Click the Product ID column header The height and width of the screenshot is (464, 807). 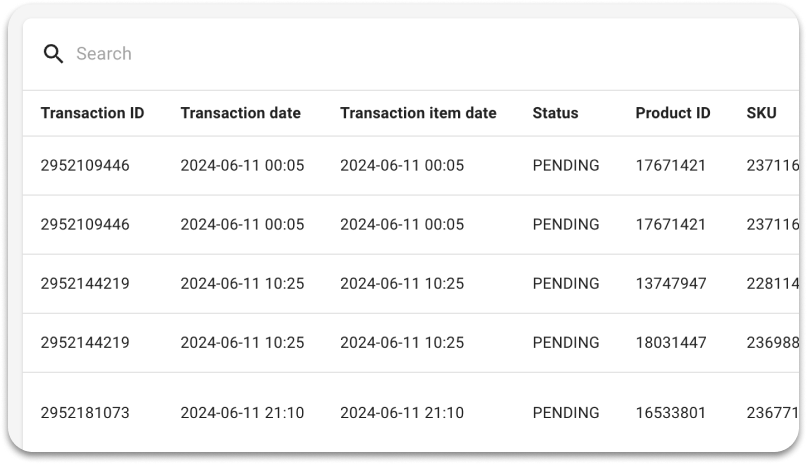(673, 113)
